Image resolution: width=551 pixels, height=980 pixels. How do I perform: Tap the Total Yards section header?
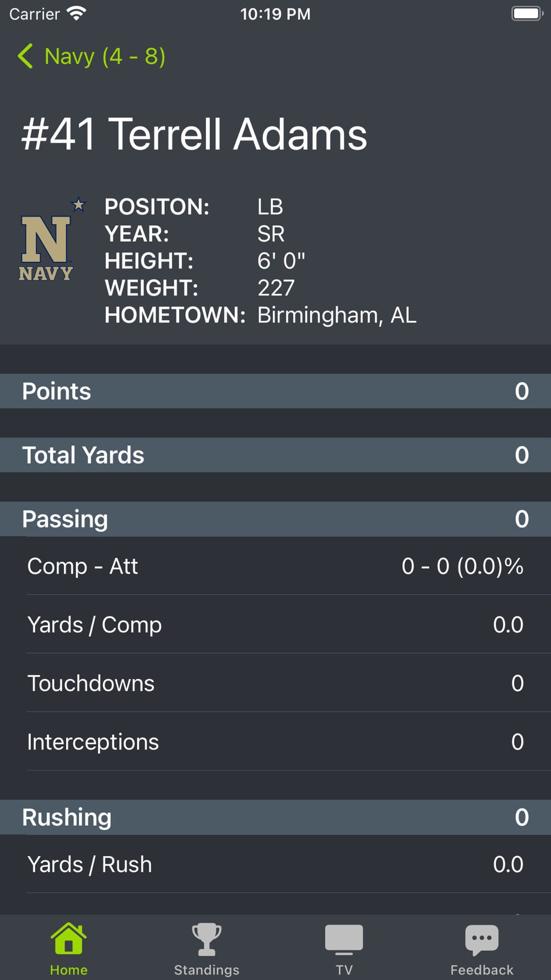coord(275,455)
